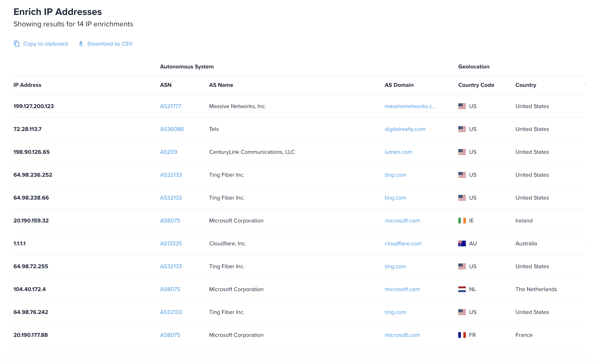Image resolution: width=598 pixels, height=364 pixels.
Task: Open the AS21777 ASN link
Action: [171, 106]
